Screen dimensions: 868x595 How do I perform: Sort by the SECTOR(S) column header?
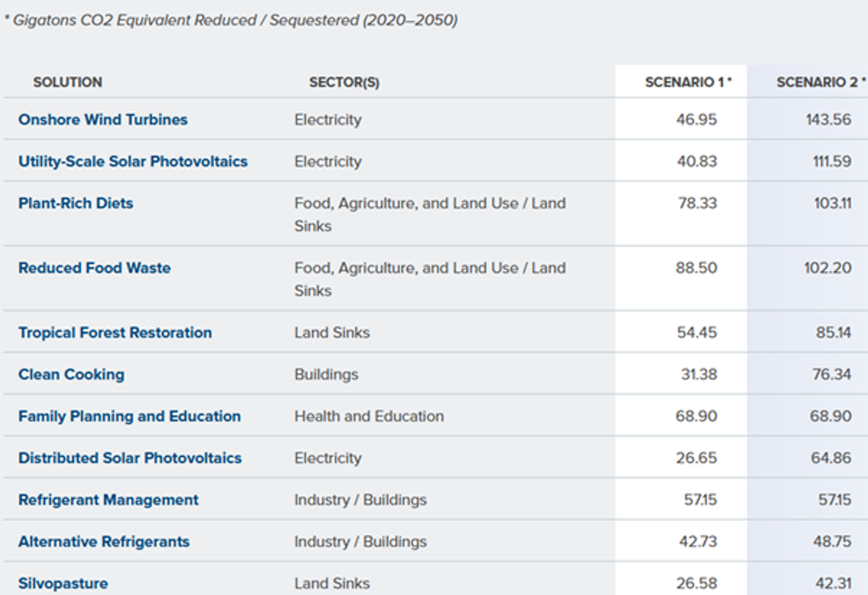(x=344, y=82)
